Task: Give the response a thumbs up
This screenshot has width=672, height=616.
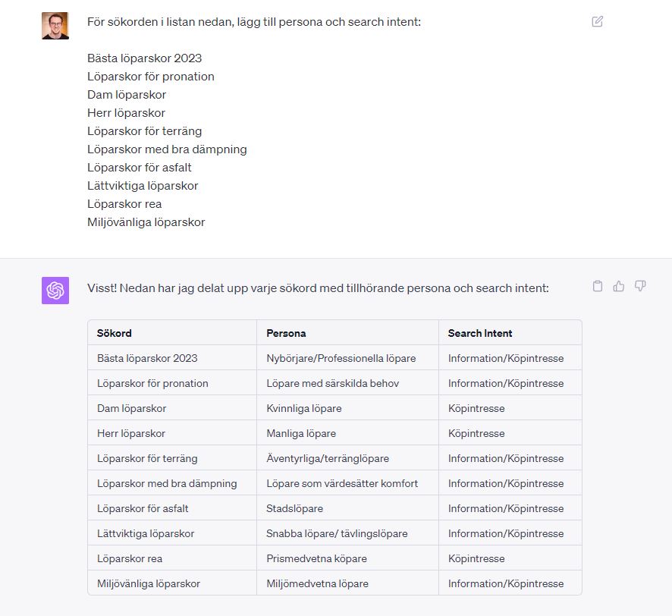Action: point(618,286)
